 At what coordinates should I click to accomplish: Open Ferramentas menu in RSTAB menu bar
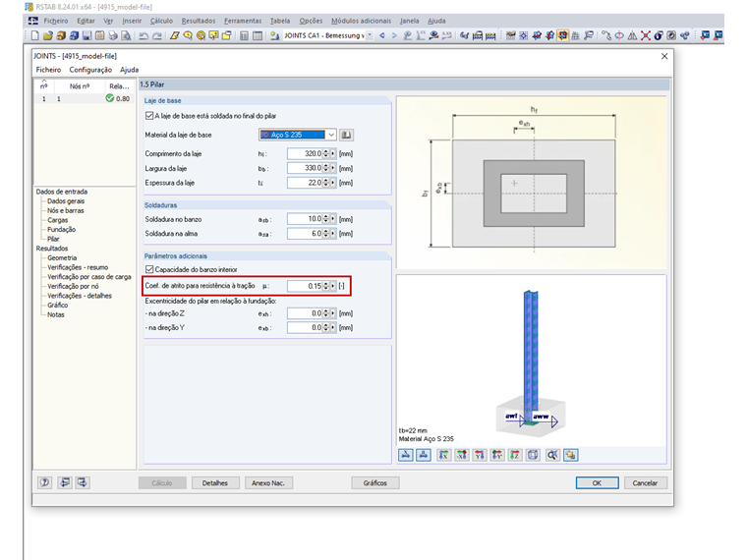pyautogui.click(x=243, y=21)
